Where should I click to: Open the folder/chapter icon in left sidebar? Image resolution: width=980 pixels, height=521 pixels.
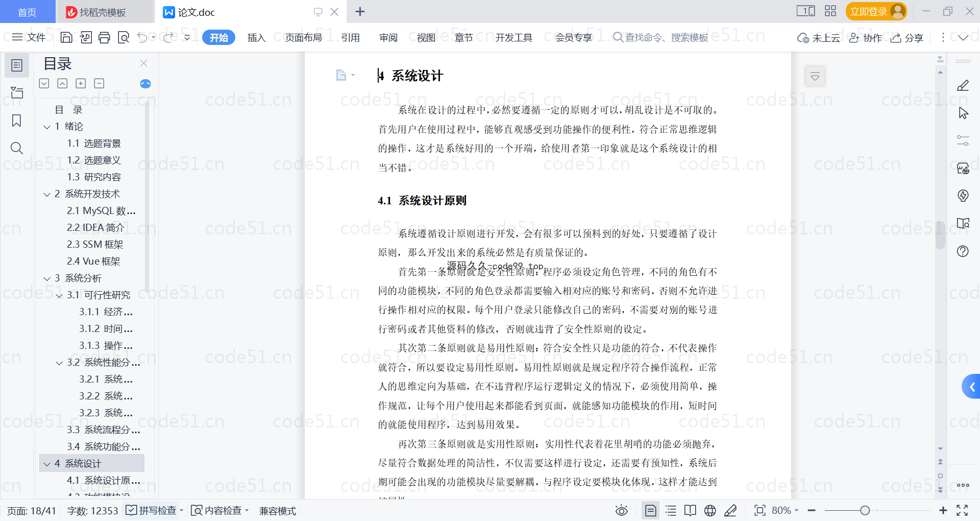click(17, 92)
